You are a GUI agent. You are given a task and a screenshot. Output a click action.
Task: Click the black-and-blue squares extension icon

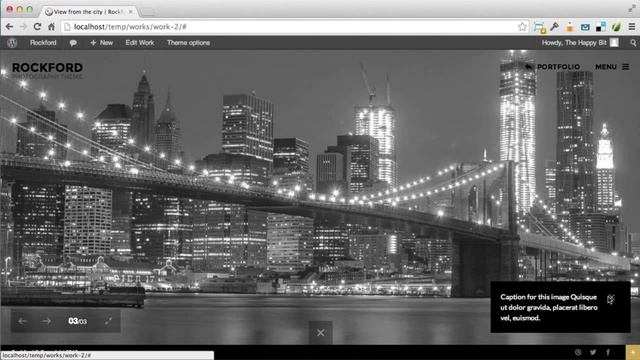click(x=601, y=27)
